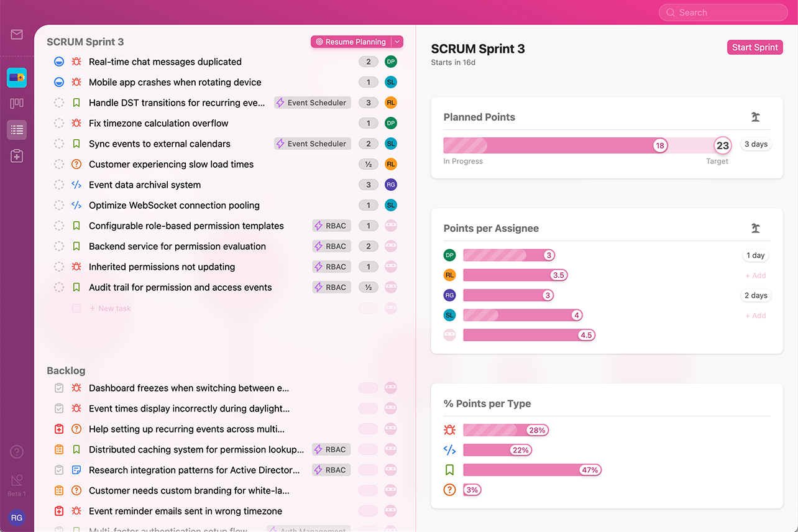Toggle status circle of Audit trail task
798x532 pixels.
(x=59, y=287)
